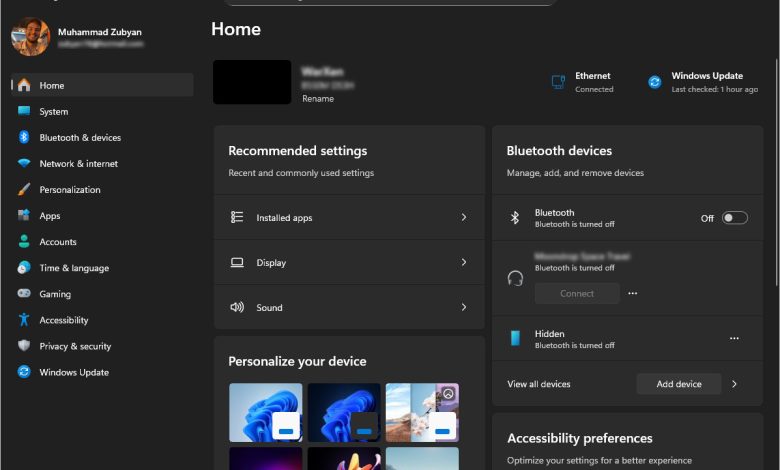780x470 pixels.
Task: Click the Display laptop icon
Action: click(x=237, y=262)
